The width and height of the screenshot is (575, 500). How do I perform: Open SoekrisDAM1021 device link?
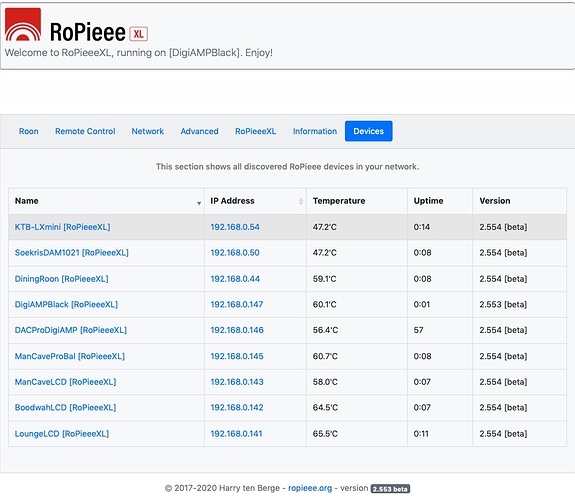coord(72,253)
